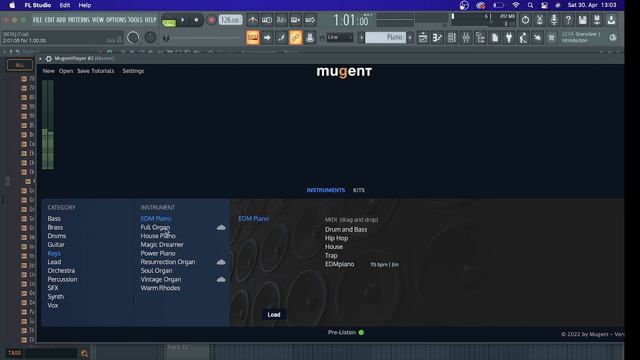Screen dimensions: 640x360
Task: Open the Line snap dropdown
Action: [340, 38]
